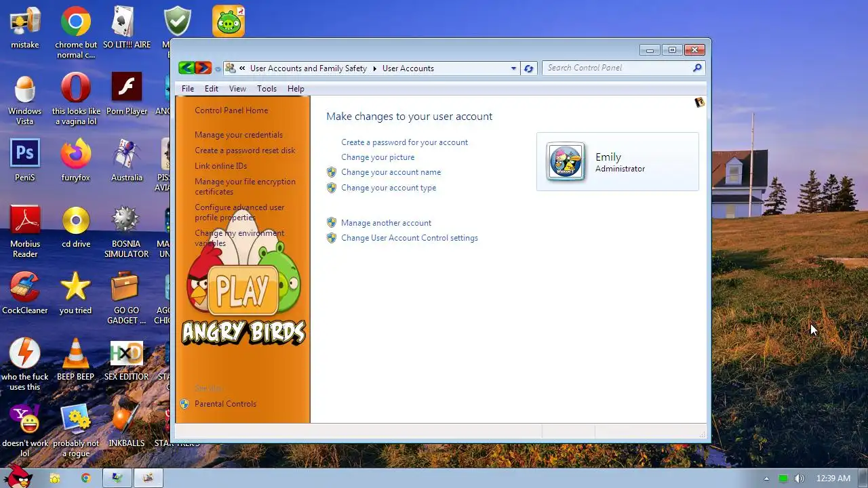Open the green pig icon on desktop

pos(229,21)
